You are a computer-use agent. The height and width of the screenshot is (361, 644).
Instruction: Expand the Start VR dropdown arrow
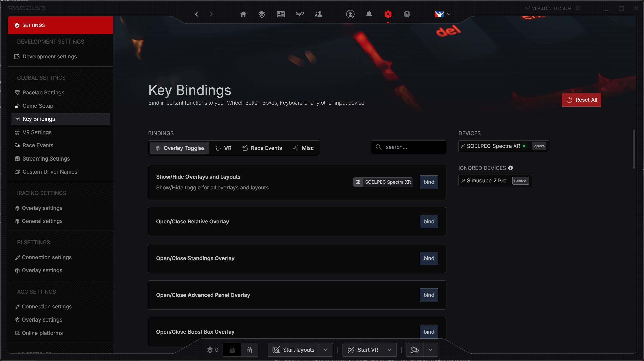click(x=389, y=350)
